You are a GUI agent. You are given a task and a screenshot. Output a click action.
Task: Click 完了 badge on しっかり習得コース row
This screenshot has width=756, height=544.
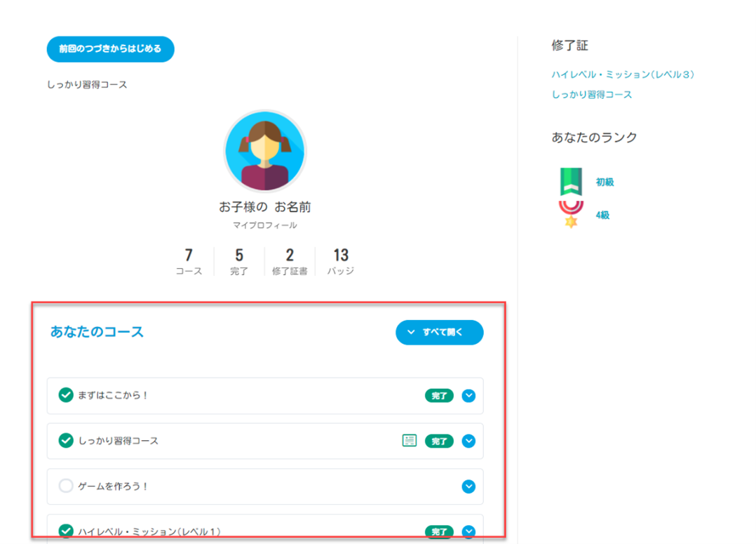click(x=439, y=442)
